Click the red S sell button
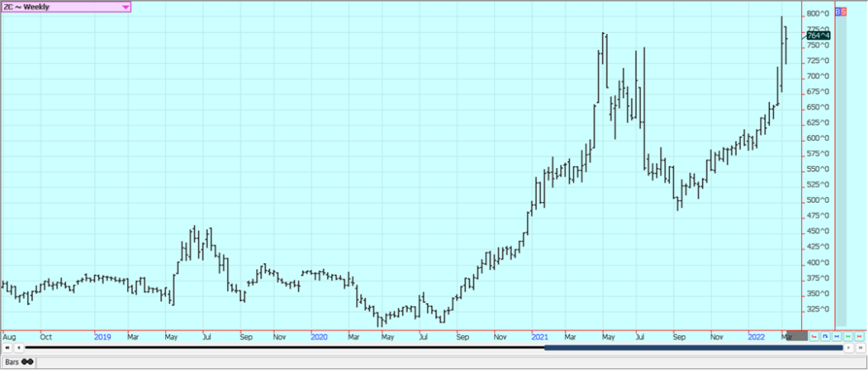This screenshot has width=868, height=370. [x=843, y=11]
